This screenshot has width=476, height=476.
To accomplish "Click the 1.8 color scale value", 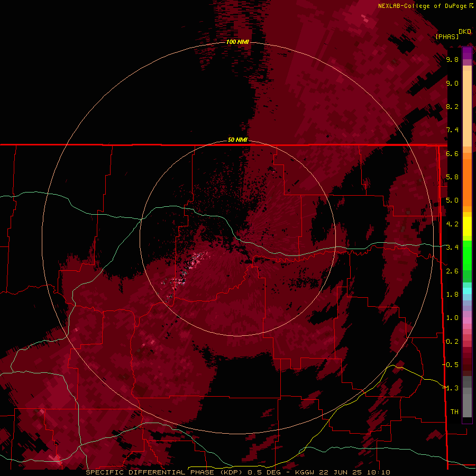I will [452, 295].
